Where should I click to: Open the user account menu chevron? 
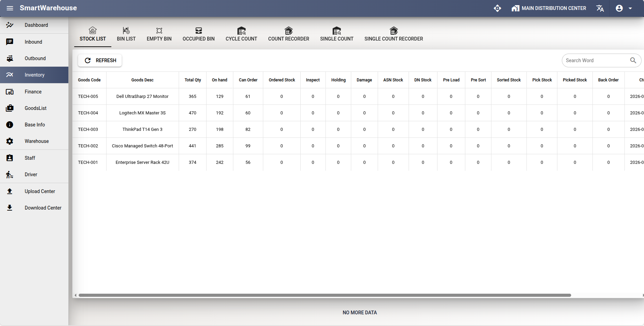(x=631, y=8)
